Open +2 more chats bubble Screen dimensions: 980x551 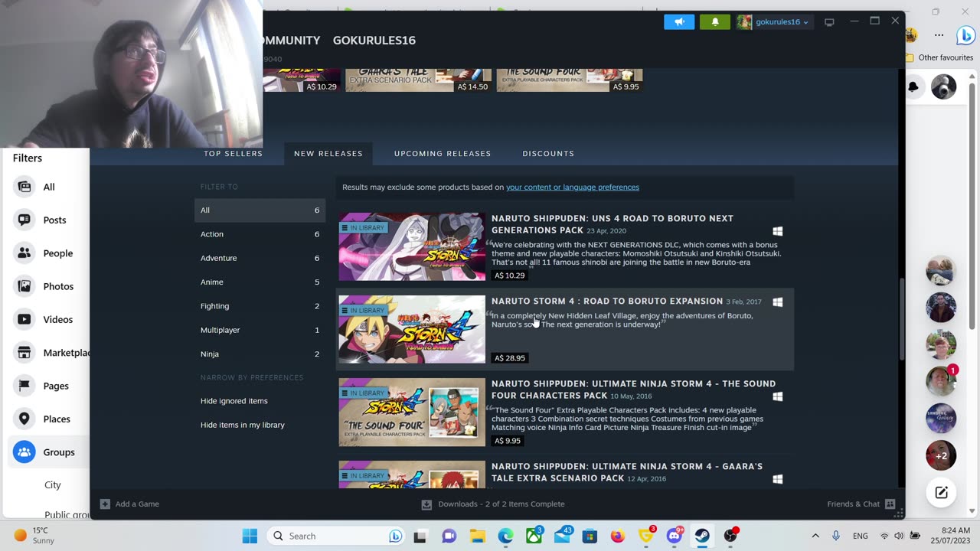[x=942, y=456]
